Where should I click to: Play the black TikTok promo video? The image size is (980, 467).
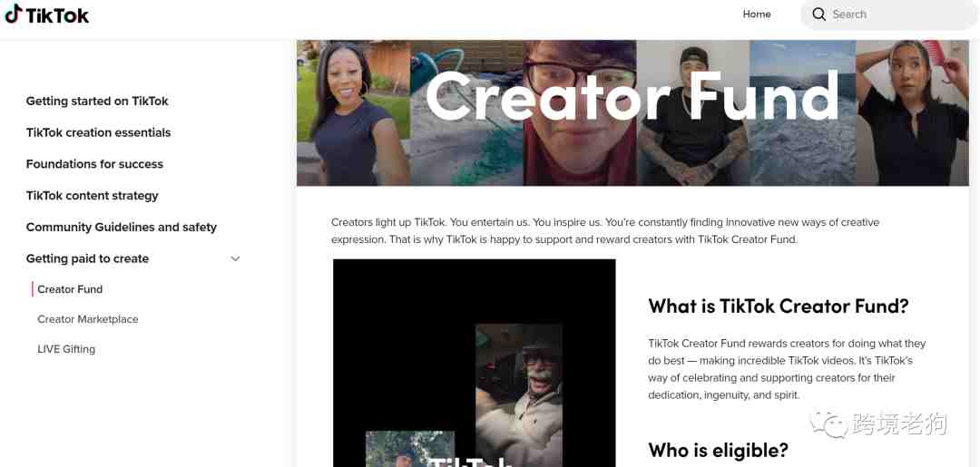tap(475, 363)
